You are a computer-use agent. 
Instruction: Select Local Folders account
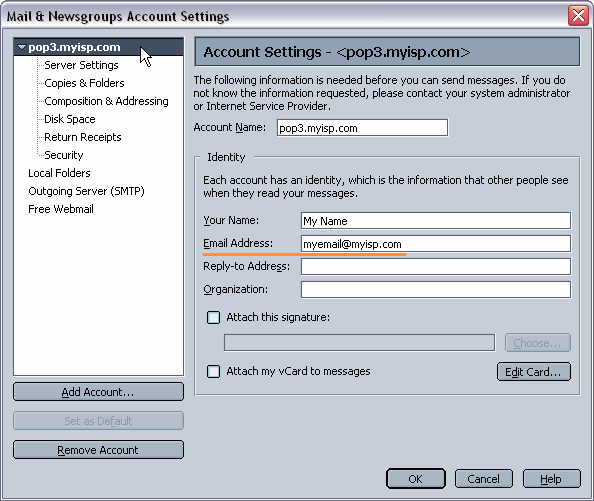(x=59, y=173)
